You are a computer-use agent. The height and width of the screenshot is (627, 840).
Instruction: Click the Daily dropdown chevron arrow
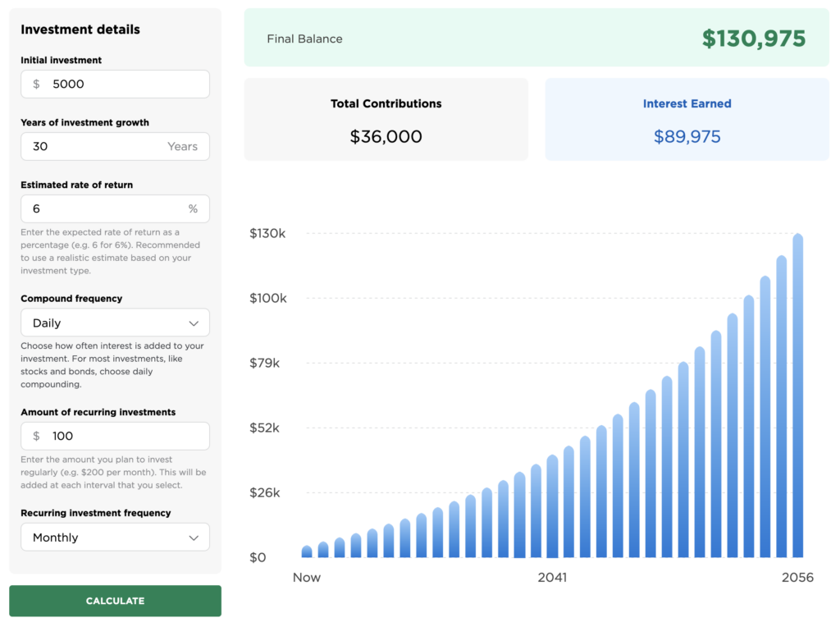pyautogui.click(x=194, y=323)
